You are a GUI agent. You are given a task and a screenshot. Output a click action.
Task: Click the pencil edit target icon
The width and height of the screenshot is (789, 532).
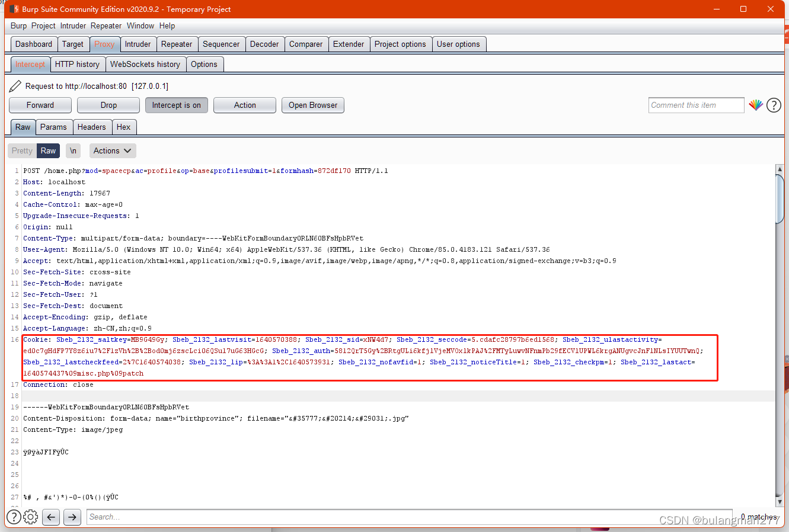coord(15,86)
